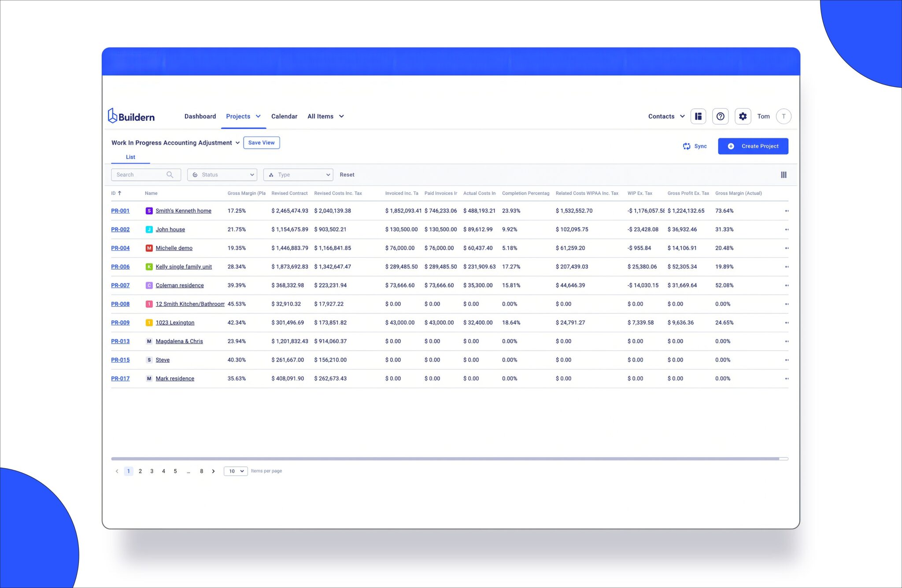Image resolution: width=902 pixels, height=588 pixels.
Task: Click the purple S badge of Smith's Kenneth home
Action: pos(149,211)
